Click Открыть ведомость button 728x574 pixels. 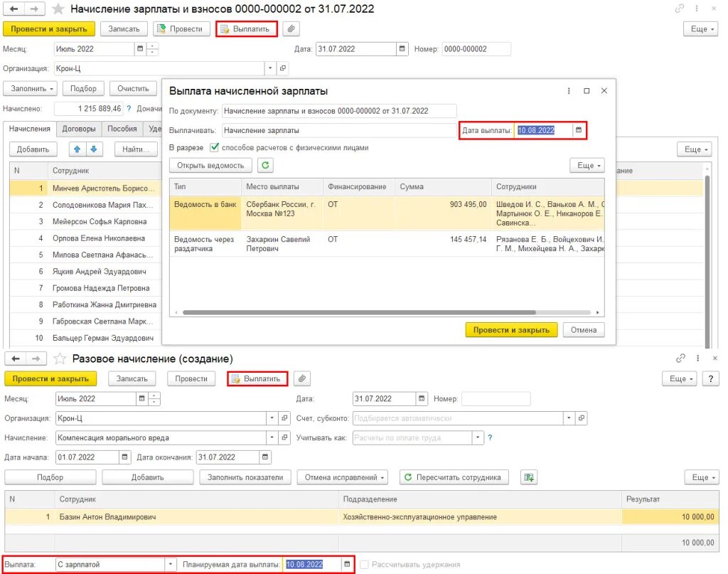coord(210,165)
